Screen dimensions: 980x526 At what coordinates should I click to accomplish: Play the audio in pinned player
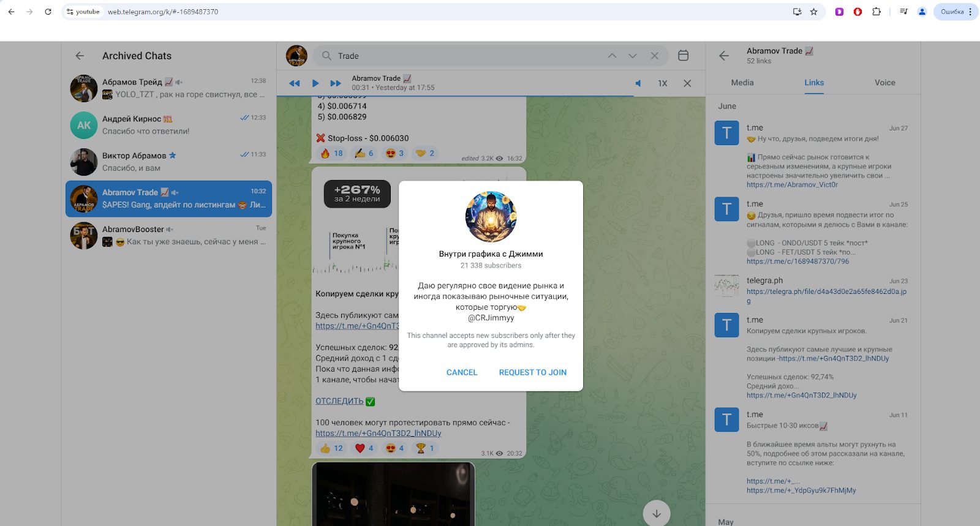coord(315,83)
